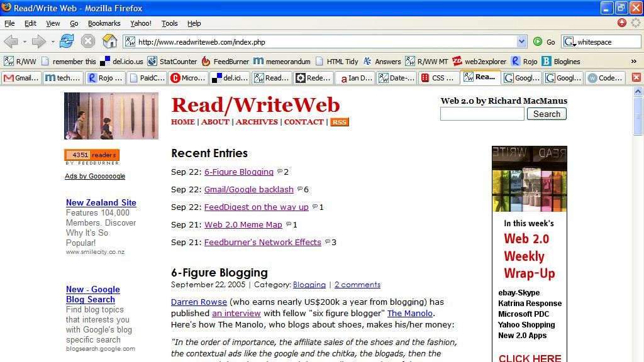Click the header pencils image thumbnail
This screenshot has height=362, width=644.
pos(111,116)
